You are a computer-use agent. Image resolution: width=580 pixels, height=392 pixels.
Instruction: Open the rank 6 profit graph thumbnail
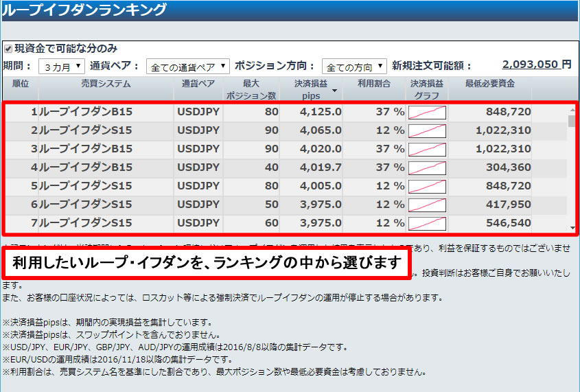click(x=427, y=205)
